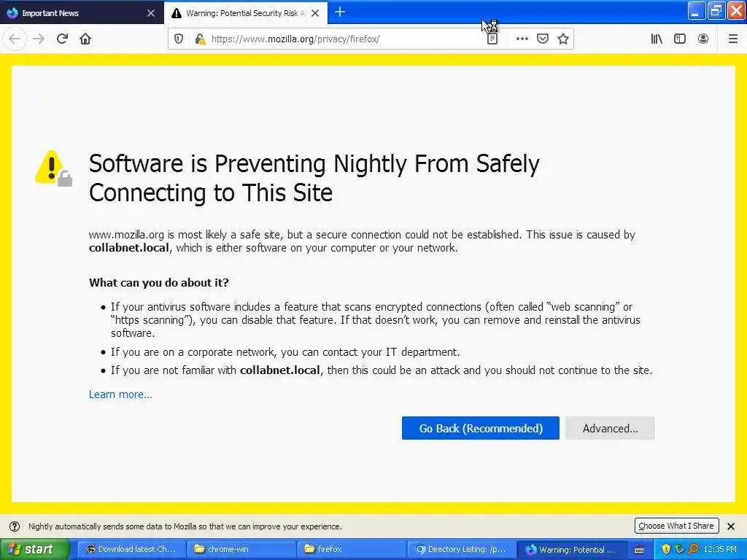Viewport: 747px width, 560px height.
Task: Open the firefox folder taskbar button
Action: (x=352, y=549)
